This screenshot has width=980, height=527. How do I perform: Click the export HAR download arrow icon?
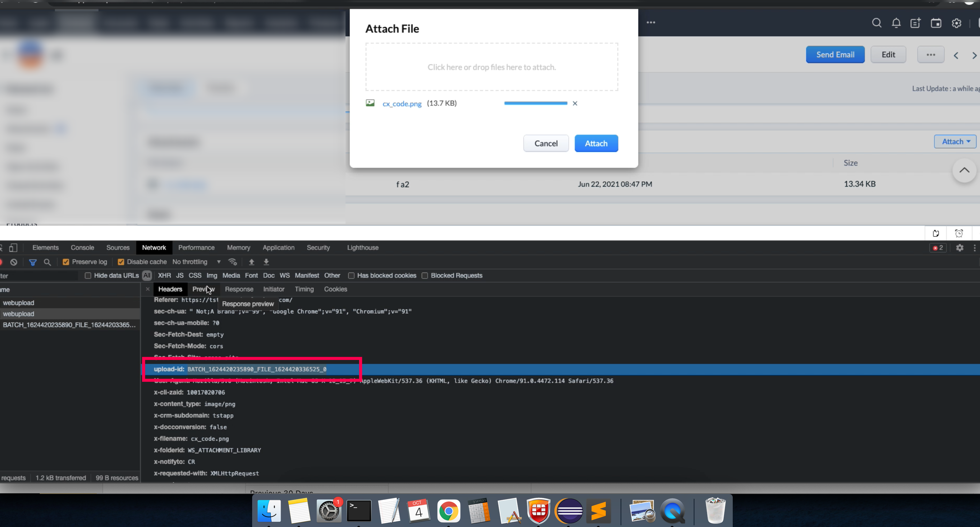point(266,262)
